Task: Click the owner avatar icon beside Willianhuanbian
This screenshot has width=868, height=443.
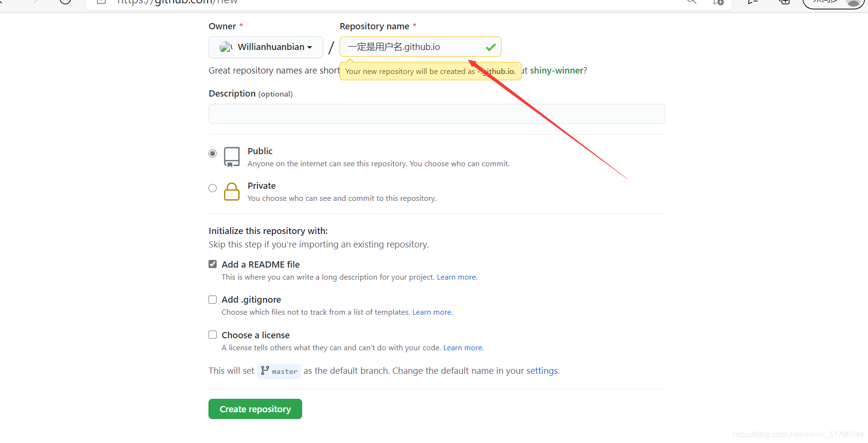Action: (x=226, y=47)
